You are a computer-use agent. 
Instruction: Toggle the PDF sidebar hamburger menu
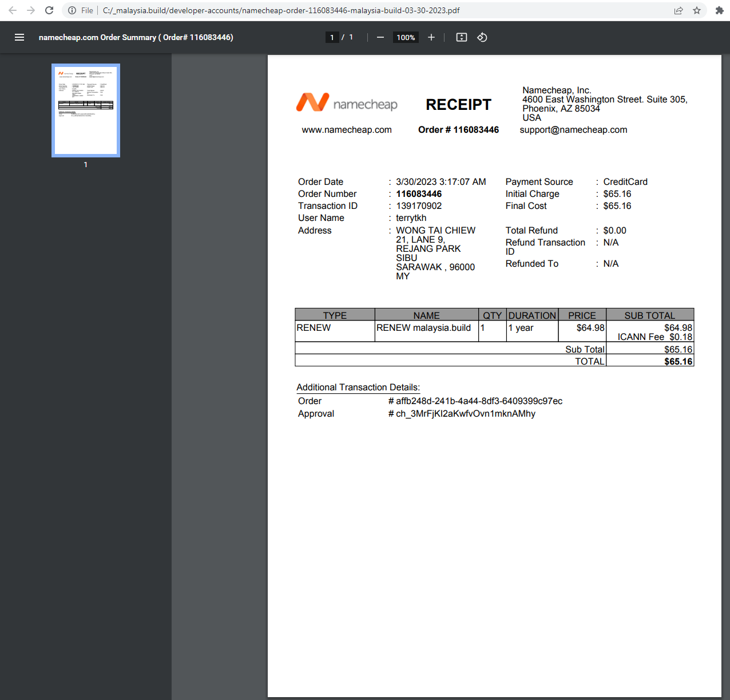tap(19, 37)
